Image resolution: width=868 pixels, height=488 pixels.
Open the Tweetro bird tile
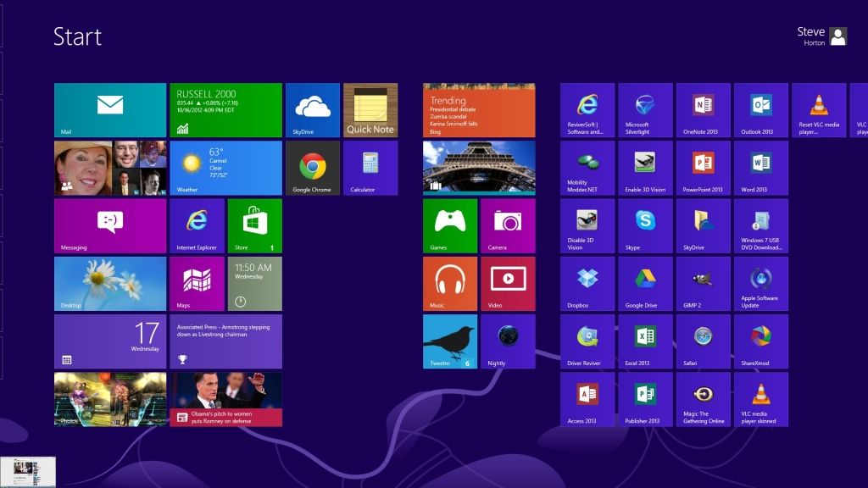(x=449, y=341)
